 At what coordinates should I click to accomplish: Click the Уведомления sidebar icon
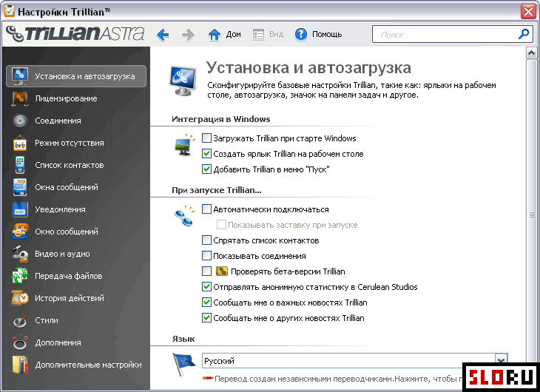(x=20, y=209)
